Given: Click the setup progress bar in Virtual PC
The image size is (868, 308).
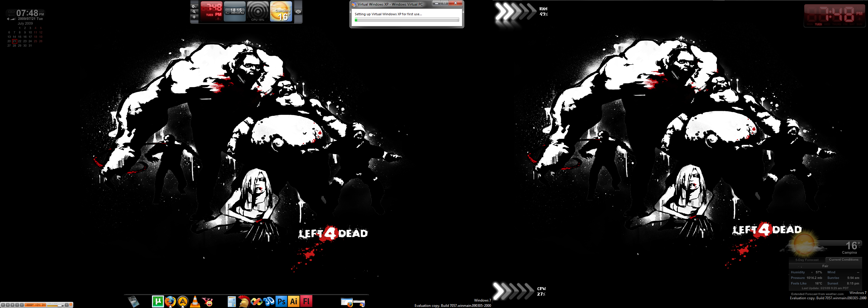Looking at the screenshot, I should point(407,20).
